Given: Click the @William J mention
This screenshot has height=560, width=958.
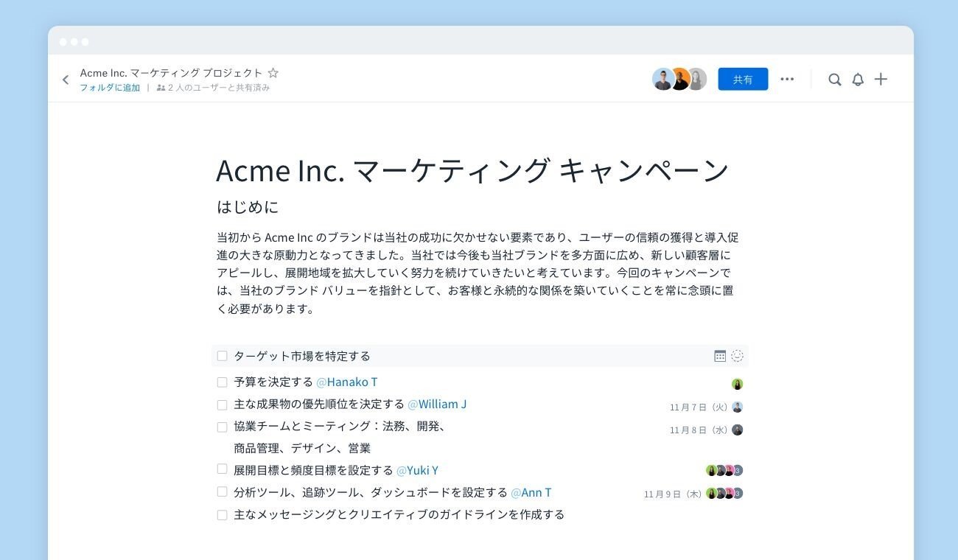Looking at the screenshot, I should 437,404.
